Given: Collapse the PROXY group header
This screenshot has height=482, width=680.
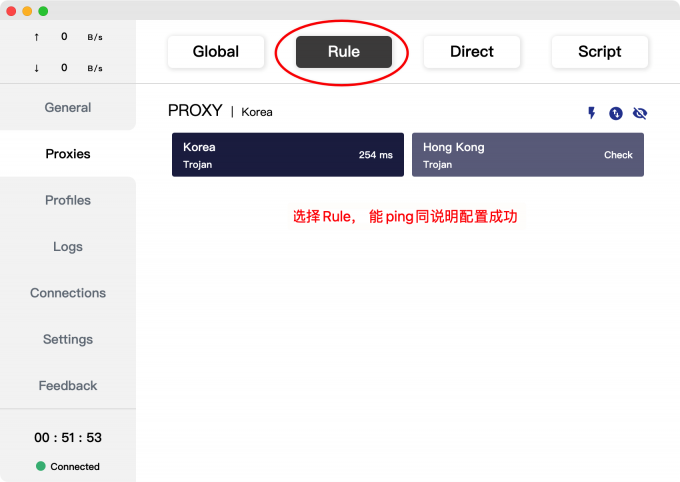Looking at the screenshot, I should [x=195, y=111].
